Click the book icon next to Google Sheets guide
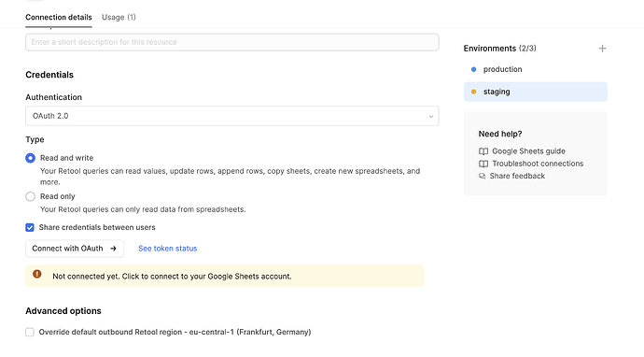This screenshot has width=644, height=357. click(x=483, y=151)
